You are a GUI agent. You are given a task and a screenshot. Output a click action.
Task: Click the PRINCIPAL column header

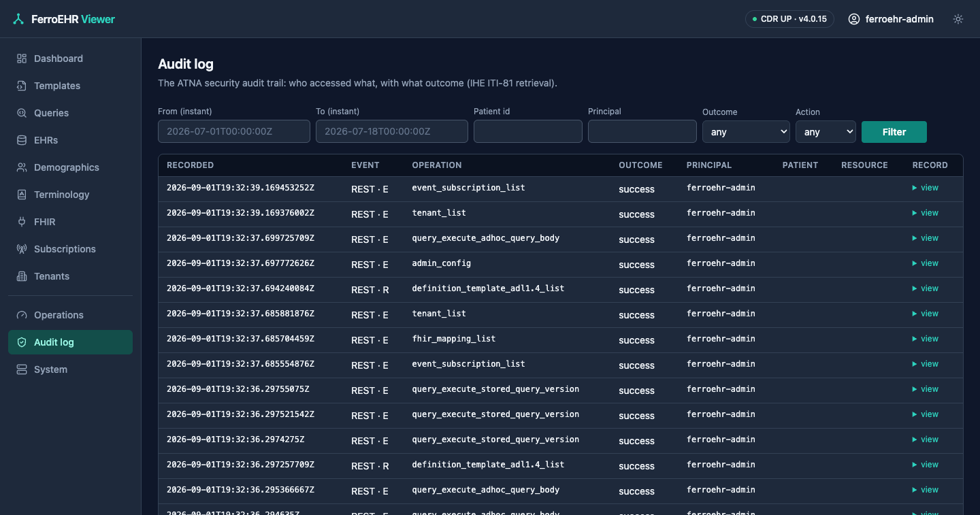coord(709,165)
